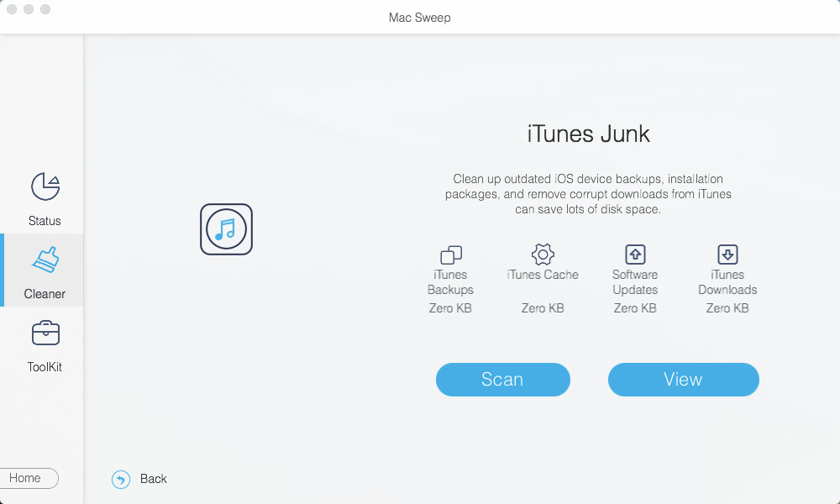Click Zero KB under iTunes Cache
This screenshot has width=840, height=504.
click(543, 308)
